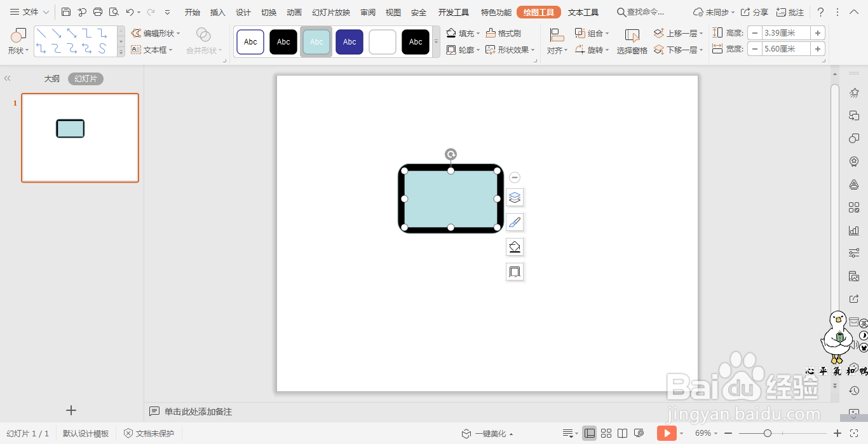This screenshot has height=444, width=868.
Task: Switch to the 幻灯片放映 tab
Action: [331, 12]
